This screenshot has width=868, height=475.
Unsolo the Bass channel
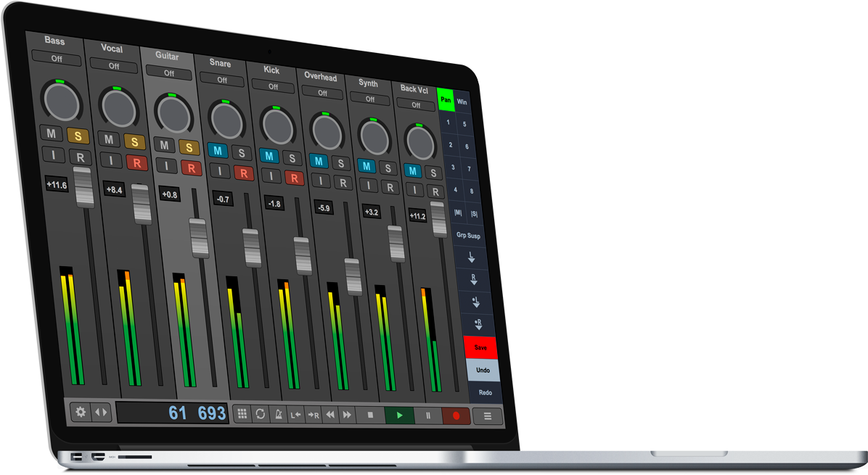pos(78,136)
